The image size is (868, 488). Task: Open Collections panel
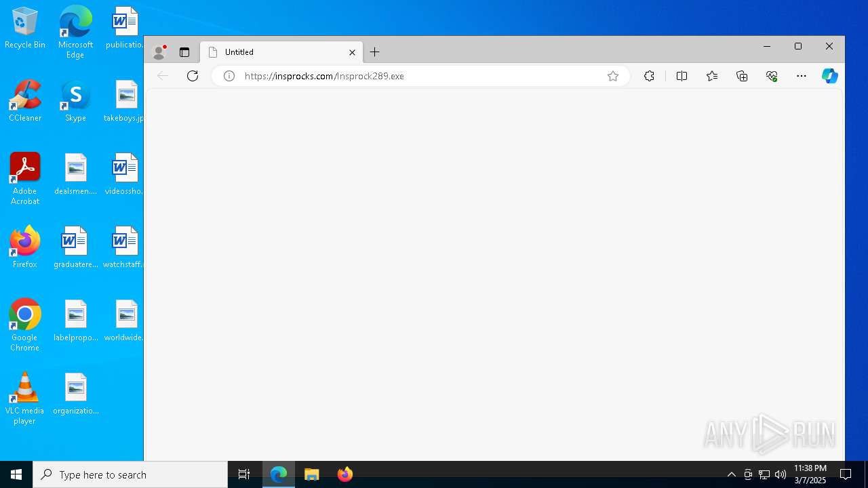pos(742,76)
